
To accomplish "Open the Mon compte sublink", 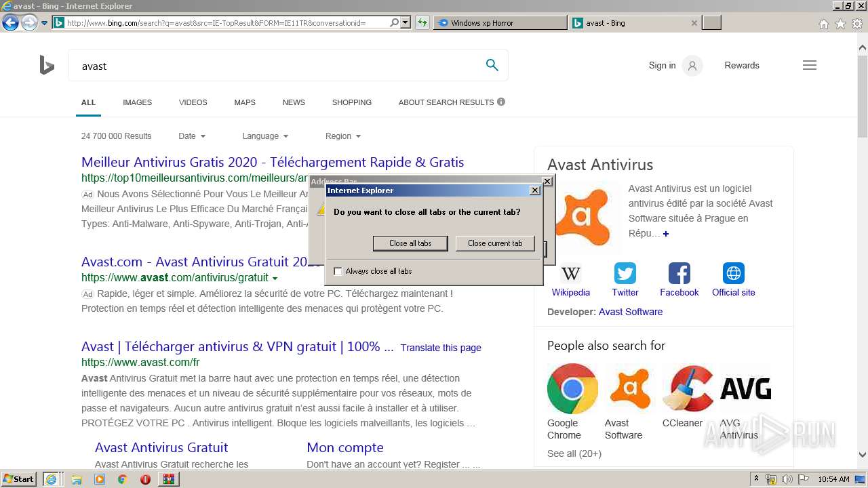I will click(x=345, y=448).
